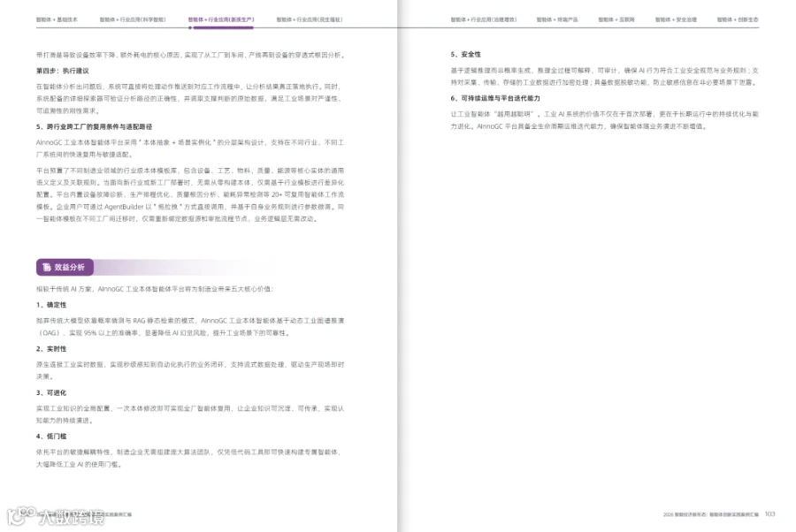Click the 第四步:执行建议 heading

click(63, 71)
